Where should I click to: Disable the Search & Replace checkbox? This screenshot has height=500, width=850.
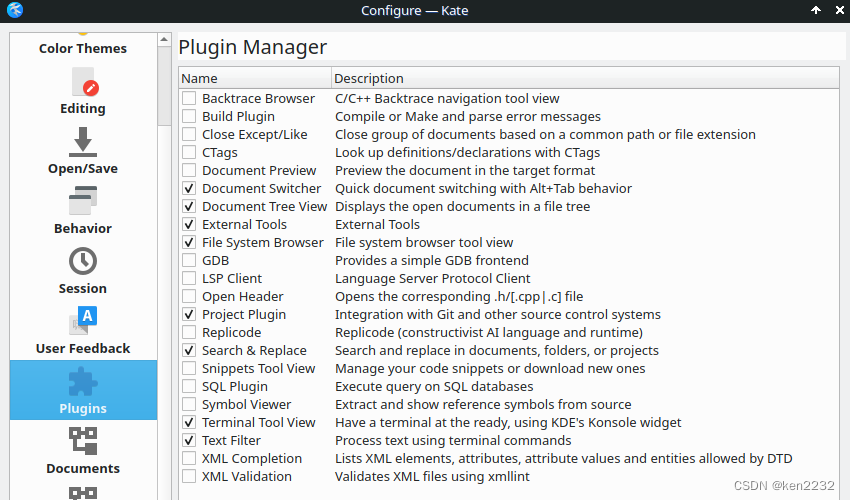[x=189, y=350]
